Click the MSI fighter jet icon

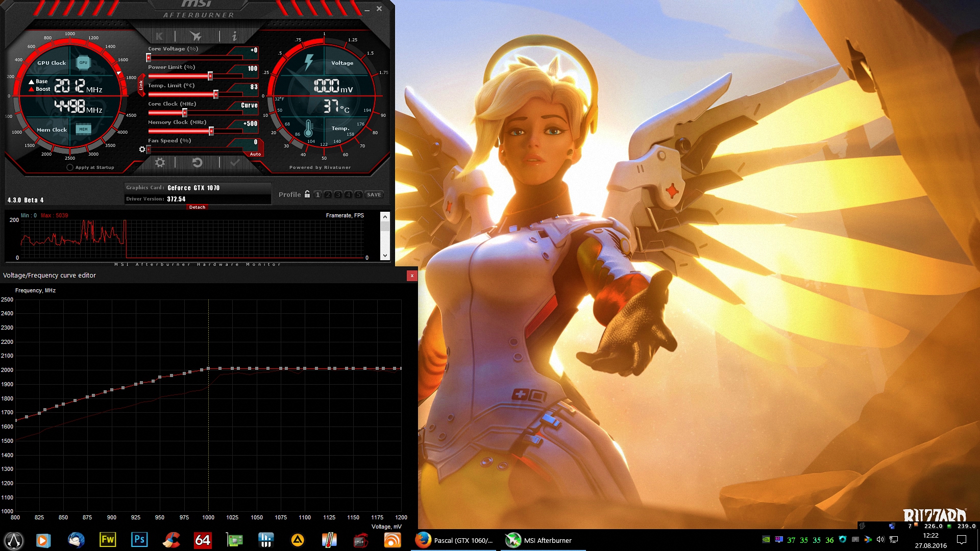(x=195, y=36)
